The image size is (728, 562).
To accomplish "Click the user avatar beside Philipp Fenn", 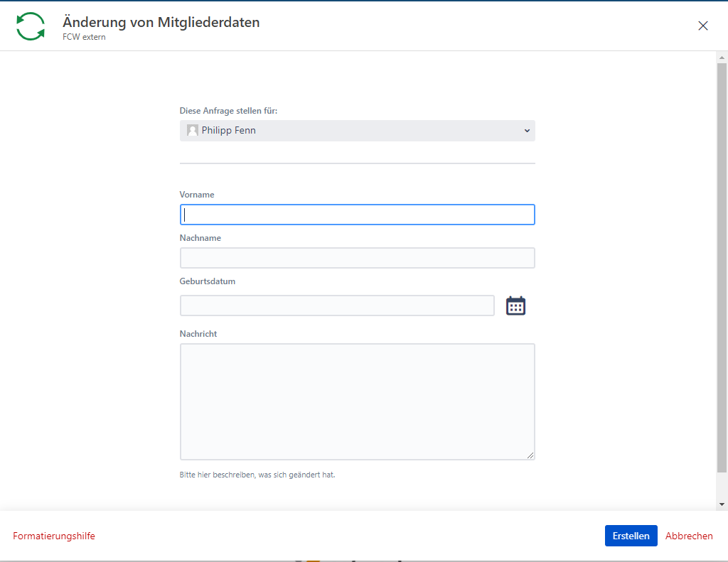I will click(192, 131).
